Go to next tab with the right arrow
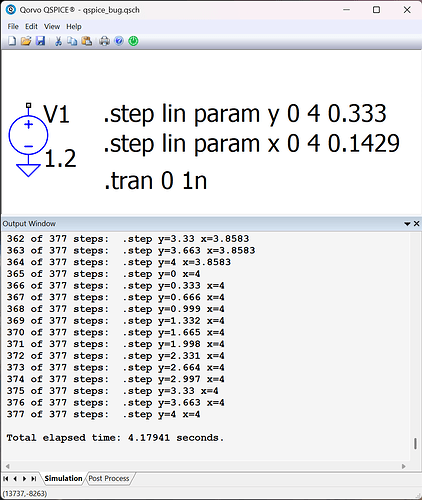The height and width of the screenshot is (500, 422). point(24,479)
